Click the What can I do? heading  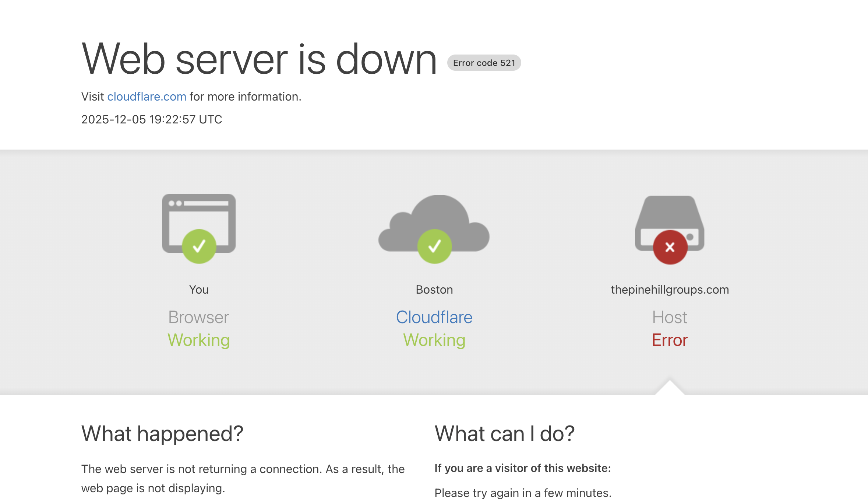504,434
